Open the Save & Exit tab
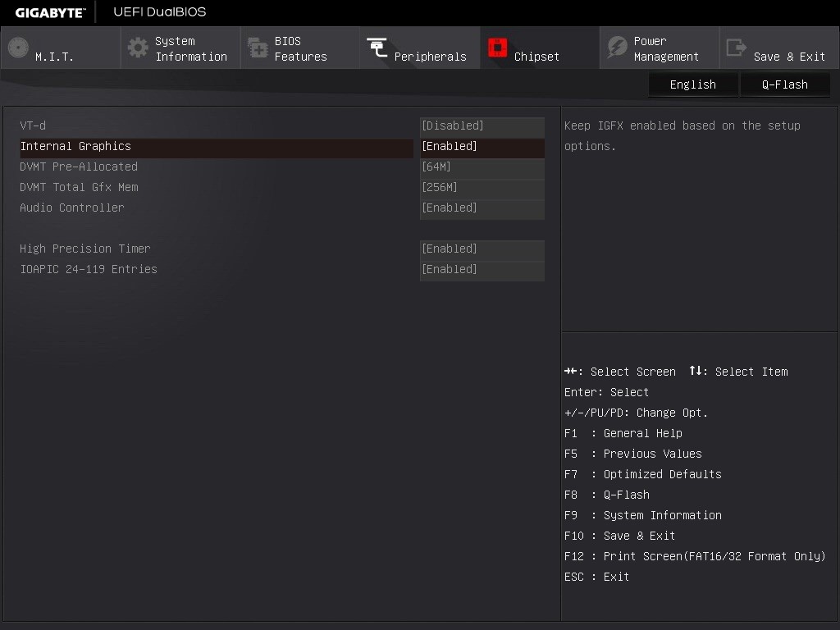The image size is (840, 630). click(x=779, y=48)
